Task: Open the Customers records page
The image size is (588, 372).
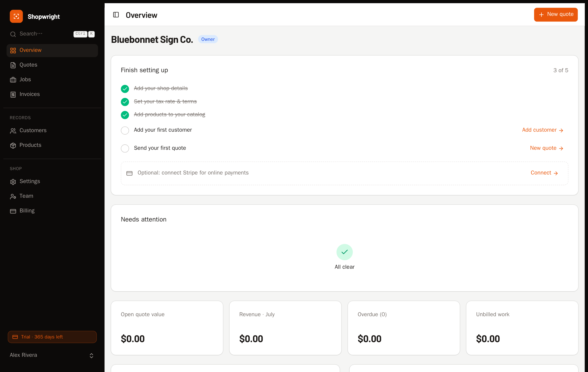Action: [52, 131]
